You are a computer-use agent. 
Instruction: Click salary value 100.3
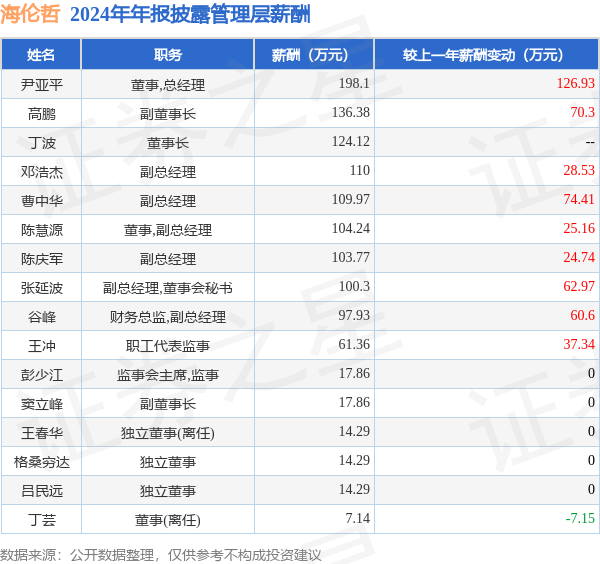pyautogui.click(x=354, y=287)
